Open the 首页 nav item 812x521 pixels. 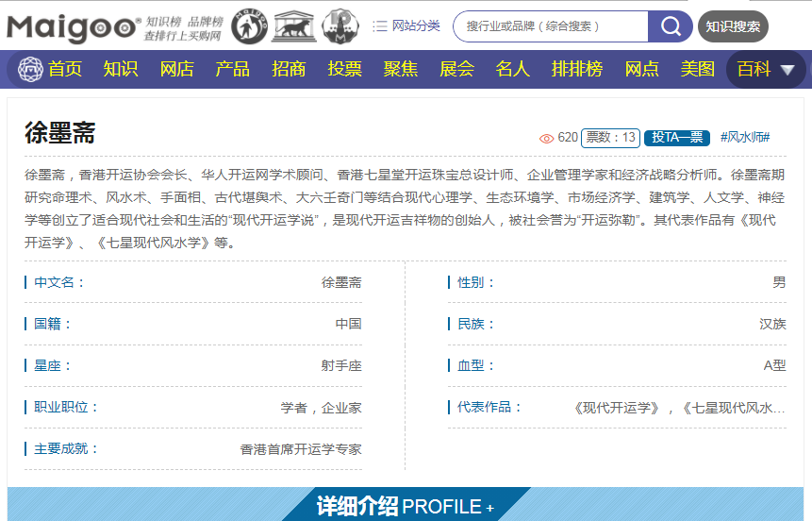(x=65, y=70)
